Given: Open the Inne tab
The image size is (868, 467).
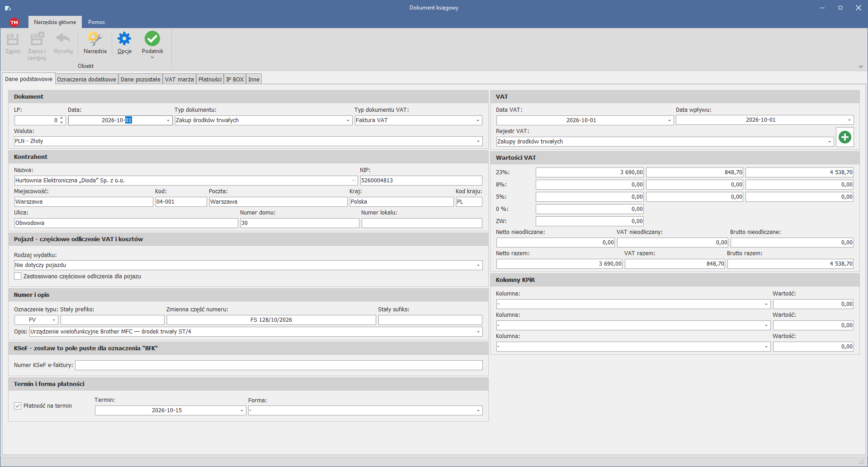Looking at the screenshot, I should point(254,79).
